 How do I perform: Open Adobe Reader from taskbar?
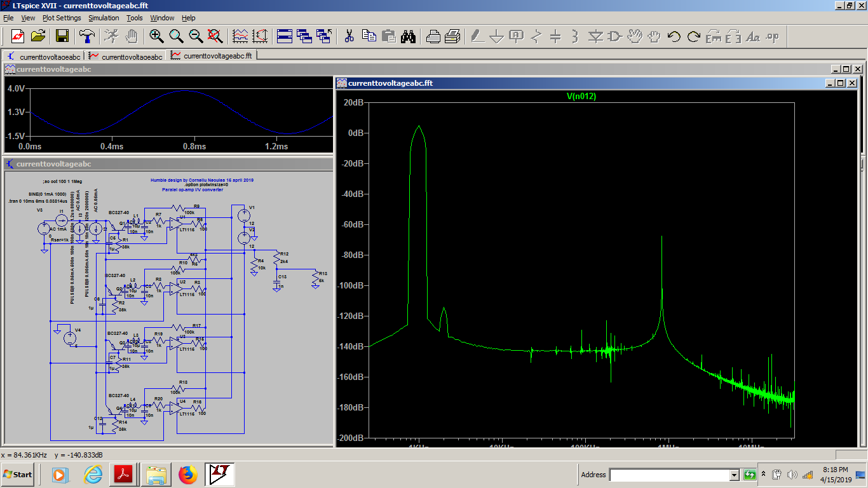tap(124, 475)
